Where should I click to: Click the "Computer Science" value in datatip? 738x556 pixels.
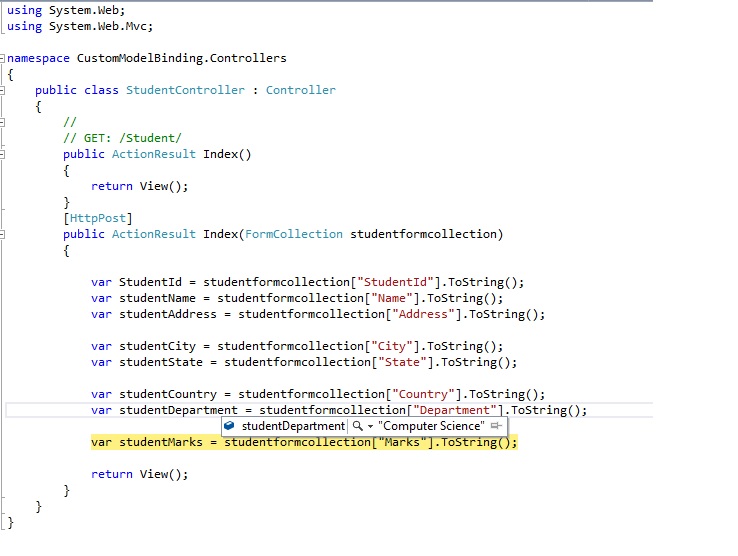click(x=431, y=426)
